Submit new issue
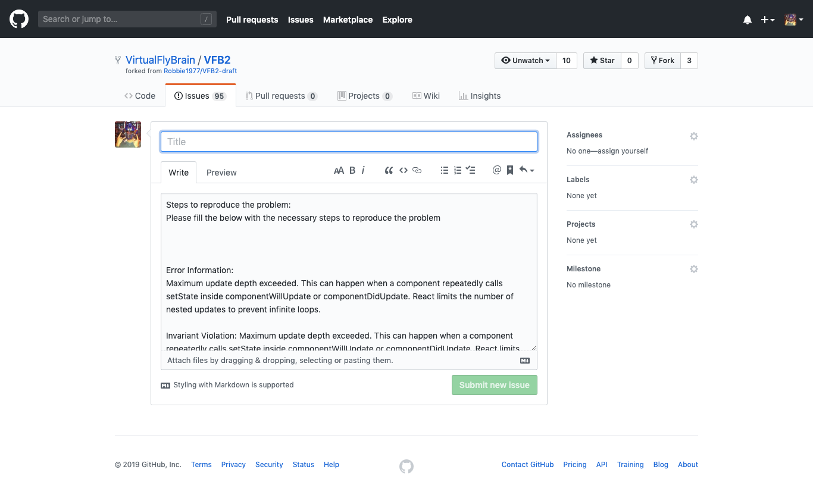The height and width of the screenshot is (504, 813). pos(495,385)
